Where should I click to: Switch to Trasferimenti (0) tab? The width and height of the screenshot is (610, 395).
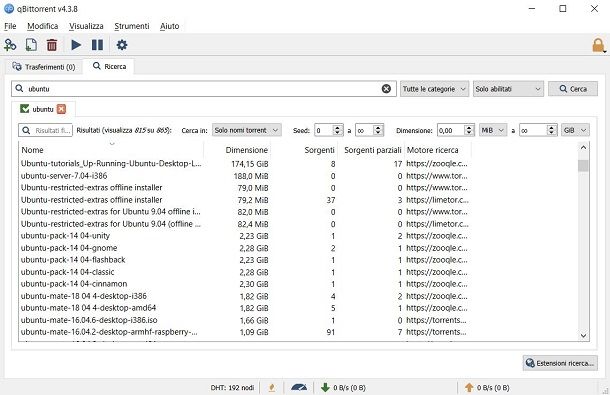pyautogui.click(x=44, y=67)
